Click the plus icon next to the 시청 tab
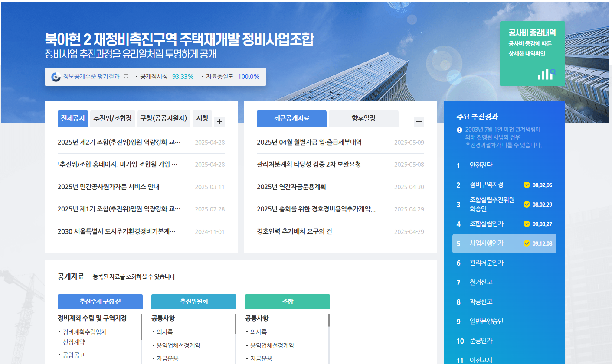The height and width of the screenshot is (364, 612). click(x=219, y=122)
